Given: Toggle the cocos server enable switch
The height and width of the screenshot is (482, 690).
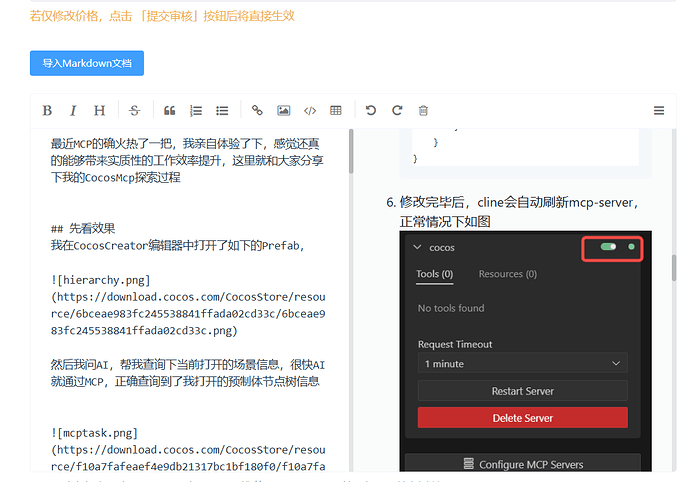Looking at the screenshot, I should tap(608, 247).
